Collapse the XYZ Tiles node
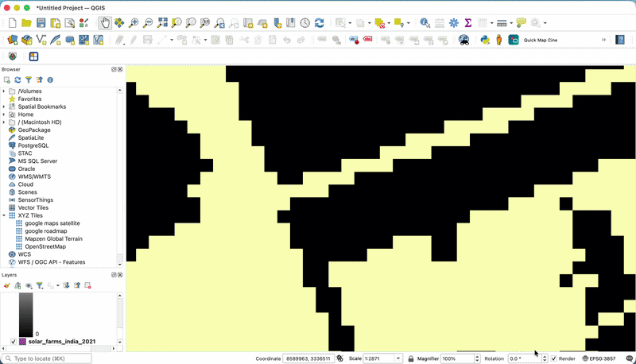 click(x=4, y=215)
